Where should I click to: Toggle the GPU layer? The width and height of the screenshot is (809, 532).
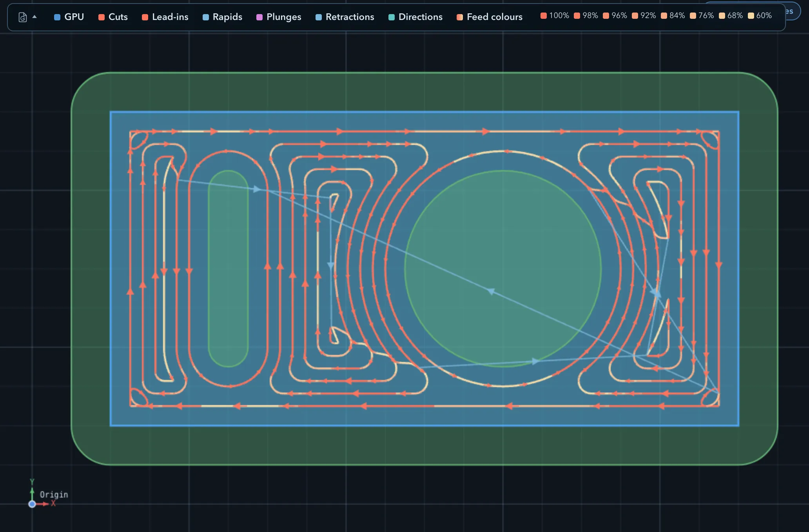[x=69, y=17]
